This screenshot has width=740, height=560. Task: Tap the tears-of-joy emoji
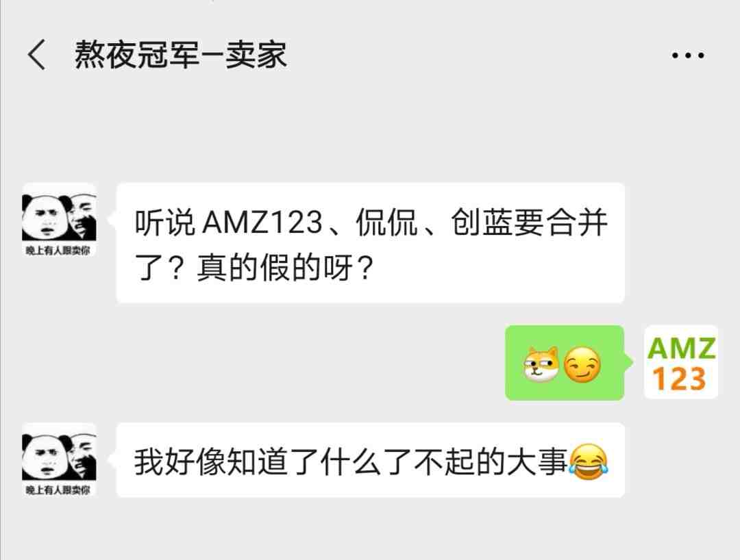pos(588,461)
